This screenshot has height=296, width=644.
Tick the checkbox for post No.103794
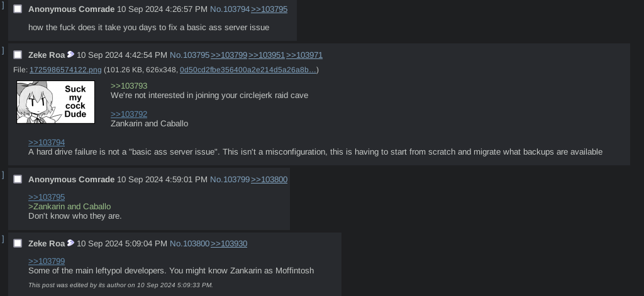pos(18,9)
